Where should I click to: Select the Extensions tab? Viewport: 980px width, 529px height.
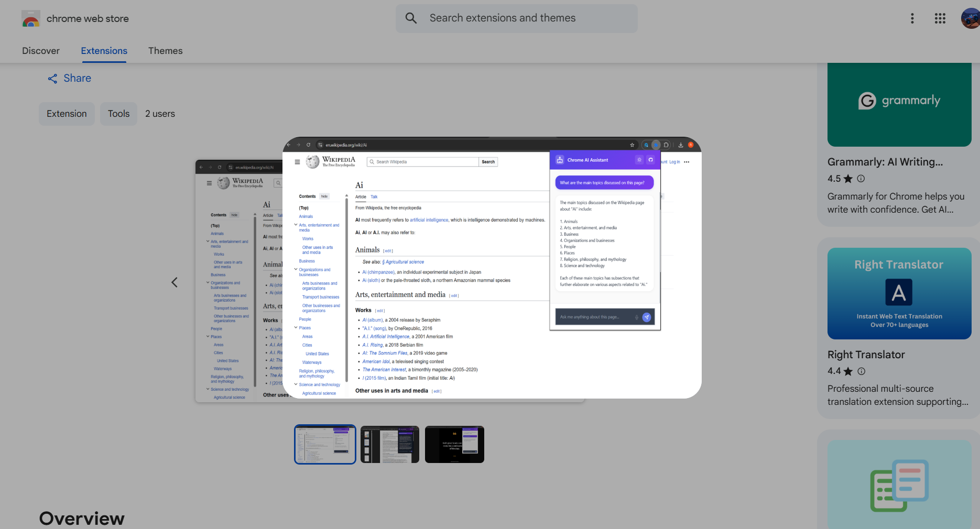pyautogui.click(x=104, y=51)
